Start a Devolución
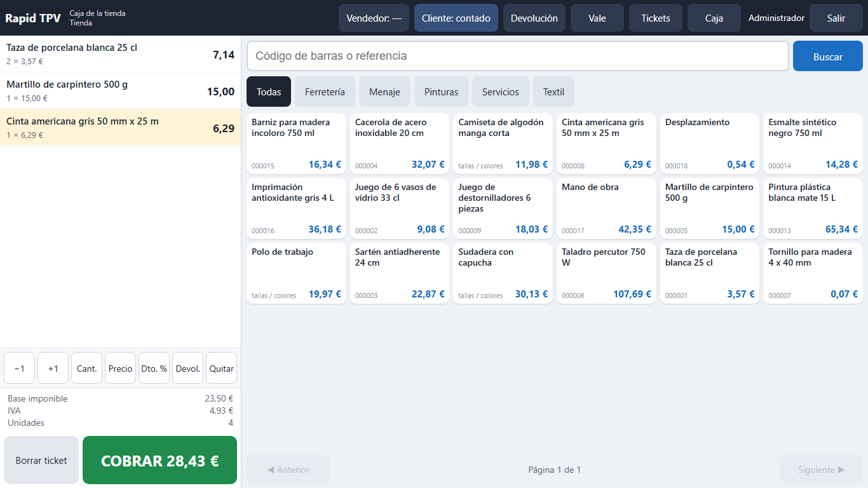 (534, 18)
